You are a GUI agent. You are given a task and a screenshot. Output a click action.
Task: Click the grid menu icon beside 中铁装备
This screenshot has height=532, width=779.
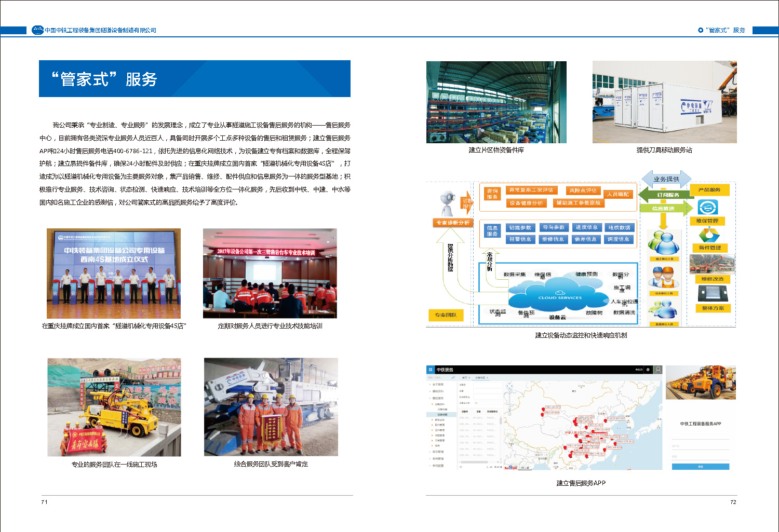[x=431, y=370]
